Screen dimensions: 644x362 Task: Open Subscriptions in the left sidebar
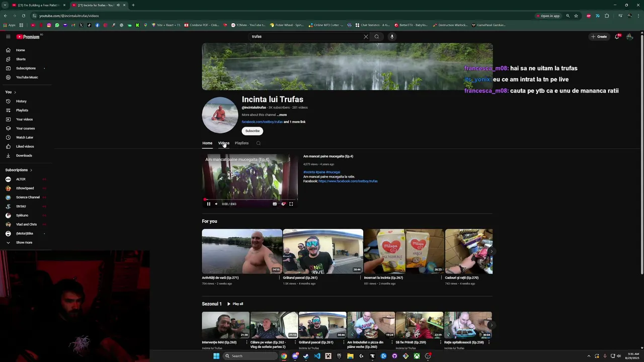26,68
